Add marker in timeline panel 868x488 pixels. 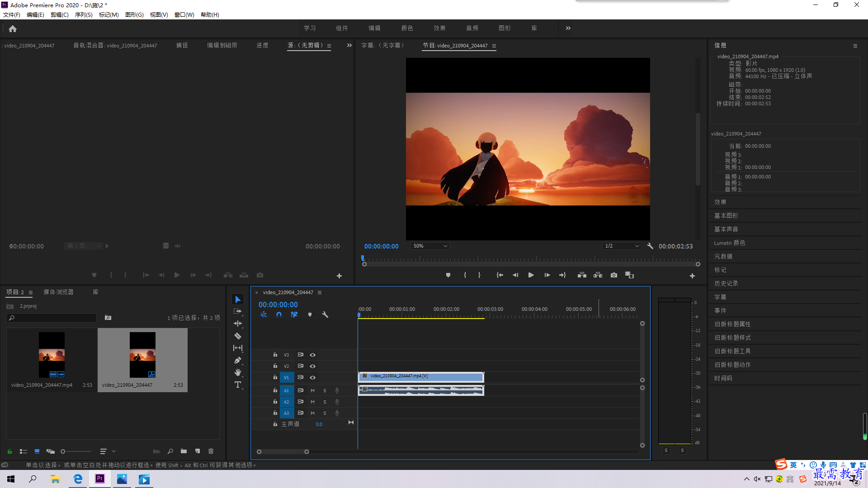tap(310, 314)
